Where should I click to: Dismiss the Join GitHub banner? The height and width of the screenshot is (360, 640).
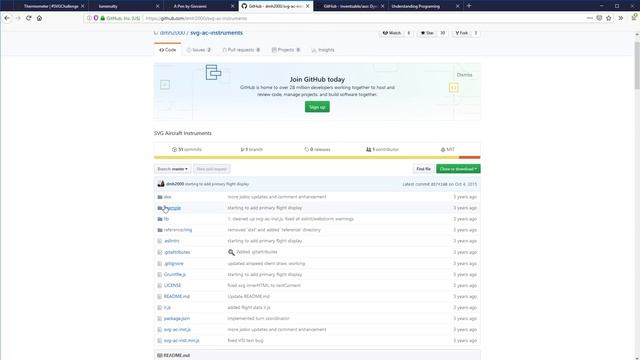[464, 75]
